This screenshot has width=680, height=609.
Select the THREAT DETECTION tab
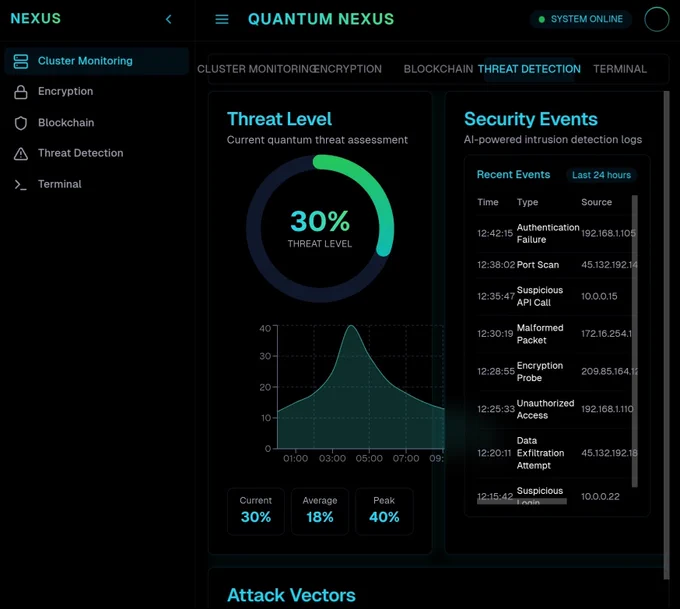[529, 69]
